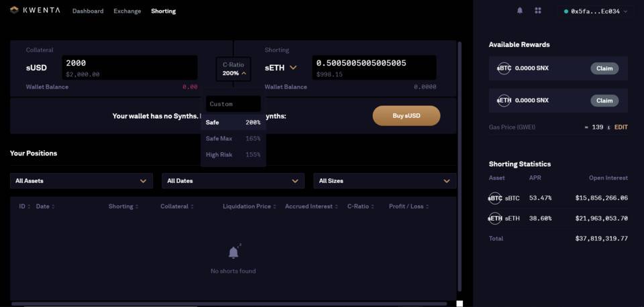Sort positions by Accrued Interest

click(x=311, y=206)
